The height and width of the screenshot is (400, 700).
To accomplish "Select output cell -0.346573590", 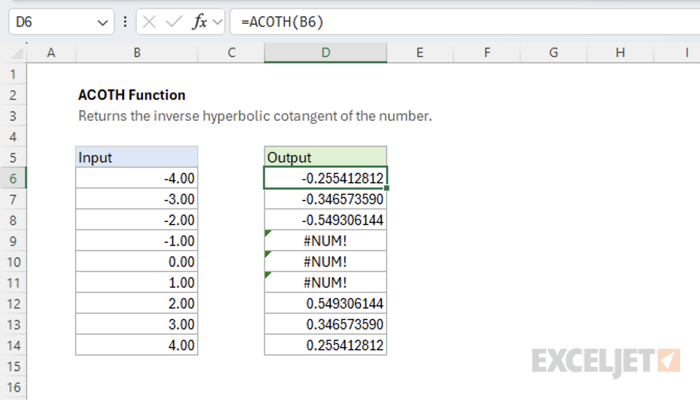I will (325, 199).
